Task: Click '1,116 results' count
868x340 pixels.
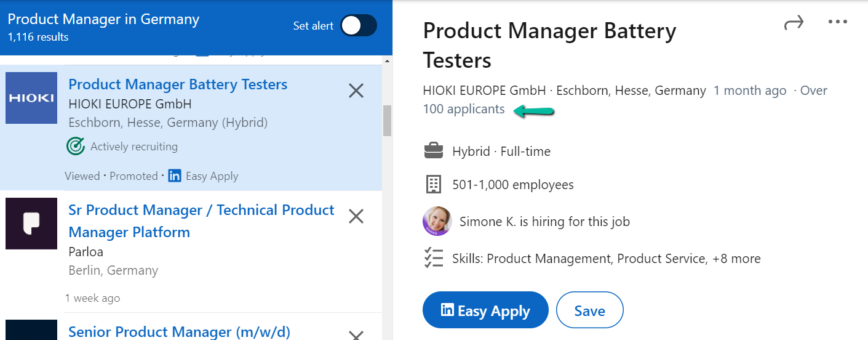Action: 38,37
